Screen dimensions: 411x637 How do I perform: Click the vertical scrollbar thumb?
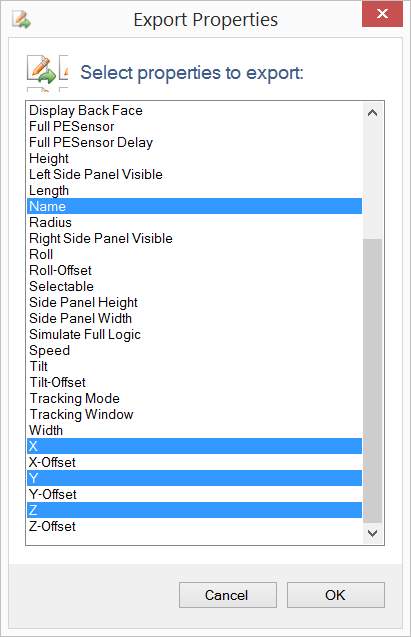click(372, 381)
